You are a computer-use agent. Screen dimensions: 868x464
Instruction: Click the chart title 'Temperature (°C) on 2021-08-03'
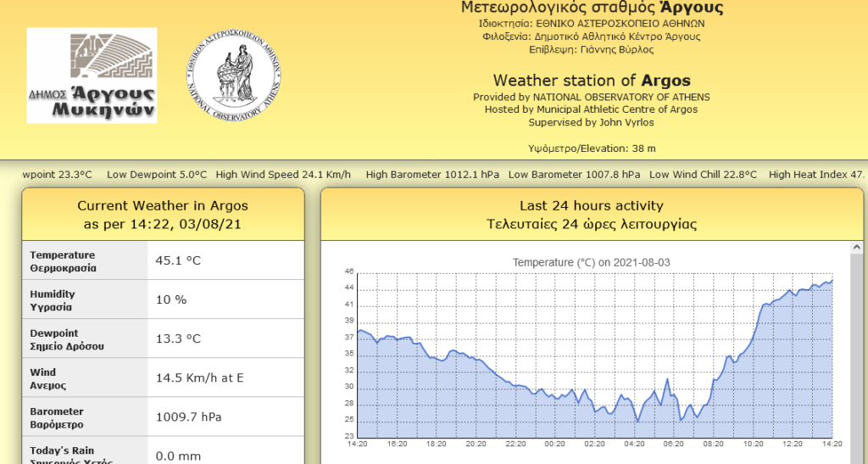tap(591, 263)
